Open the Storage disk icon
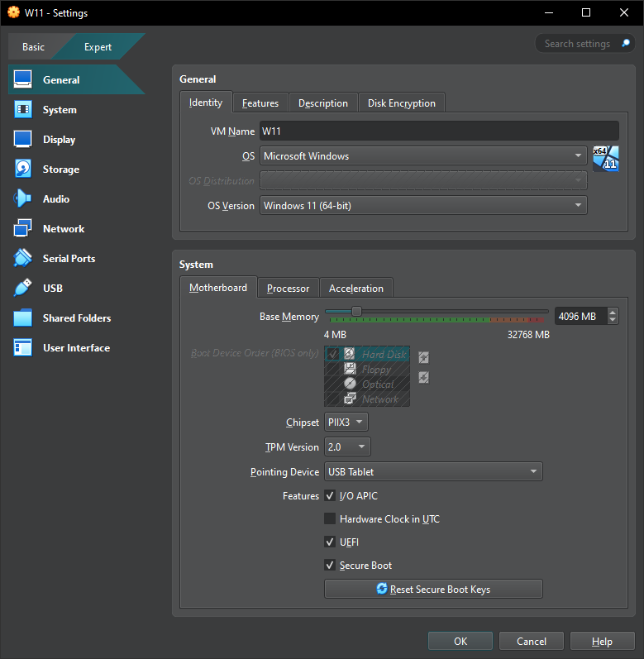644x659 pixels. point(23,170)
